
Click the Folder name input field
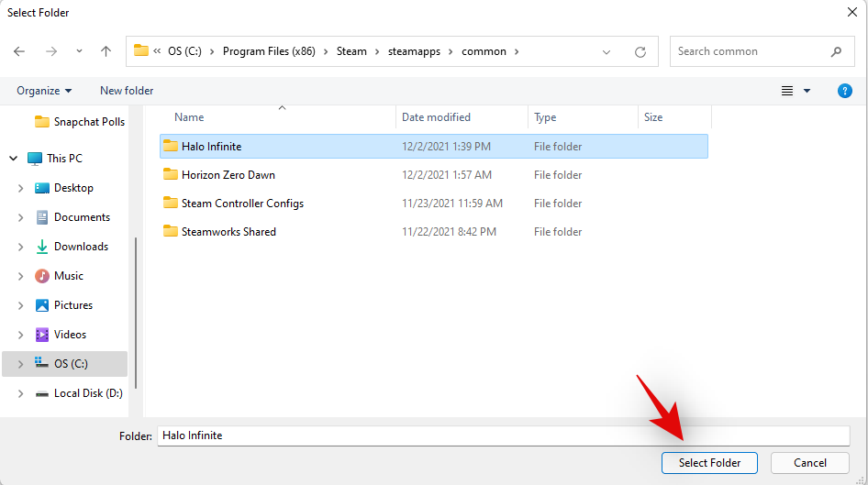(503, 435)
